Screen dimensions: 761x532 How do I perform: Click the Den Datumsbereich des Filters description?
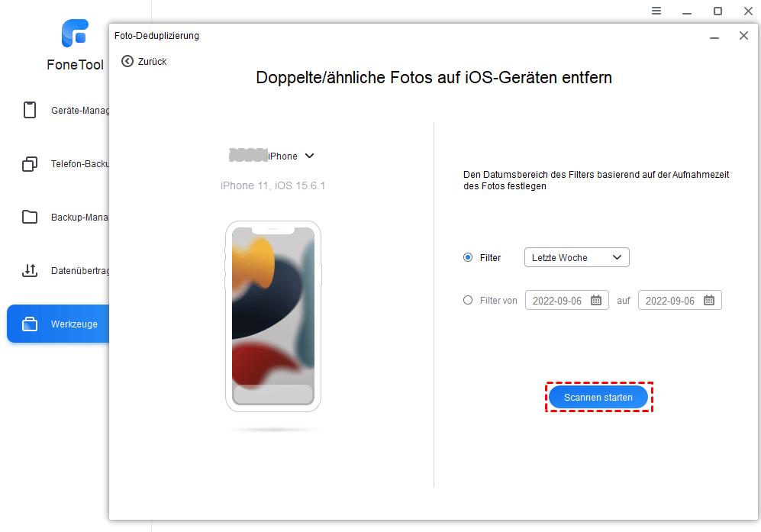[x=596, y=180]
